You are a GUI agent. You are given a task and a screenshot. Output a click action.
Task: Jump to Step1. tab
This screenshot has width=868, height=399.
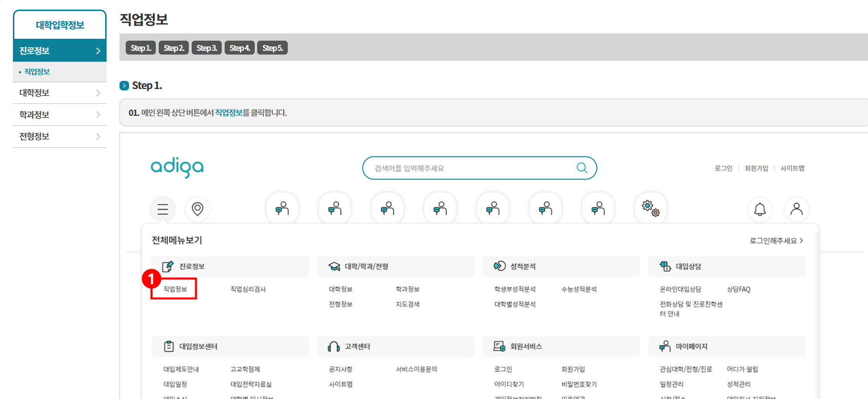(141, 48)
